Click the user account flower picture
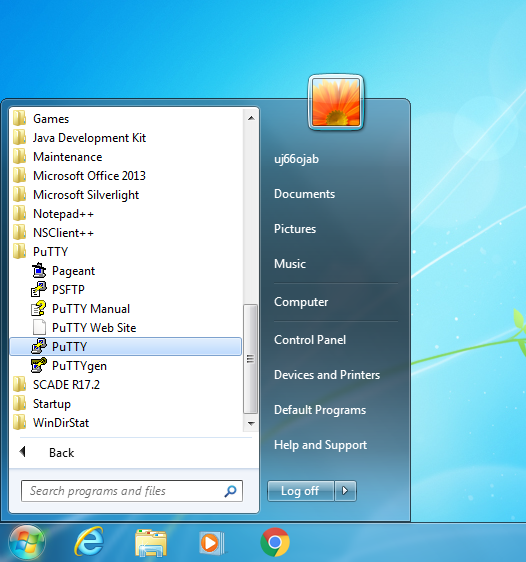The width and height of the screenshot is (526, 562). click(336, 102)
